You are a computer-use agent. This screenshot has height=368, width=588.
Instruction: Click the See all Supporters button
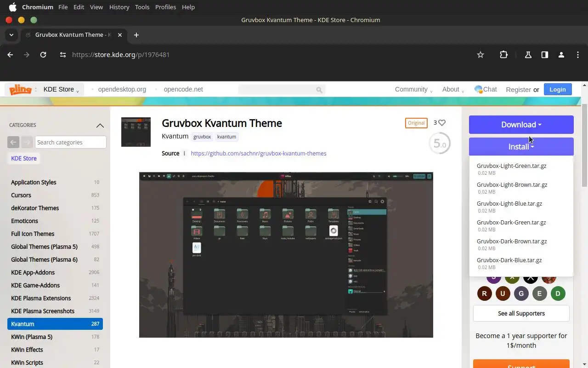click(521, 313)
